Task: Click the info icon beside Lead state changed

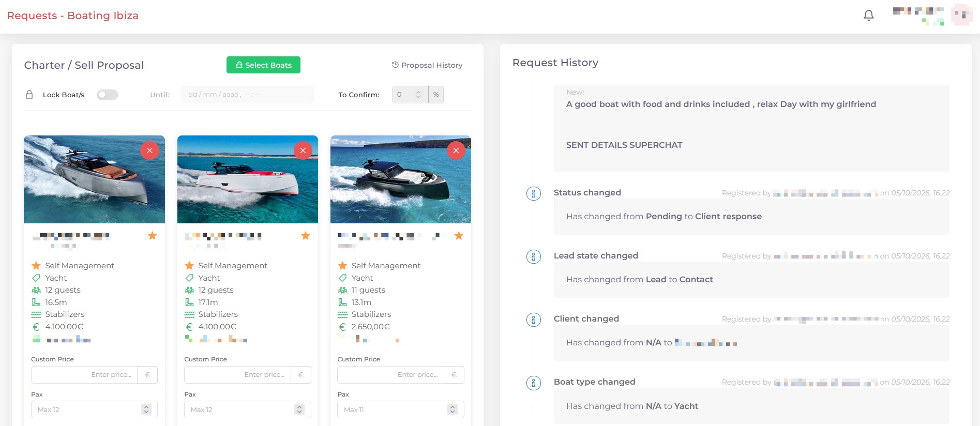Action: [534, 256]
